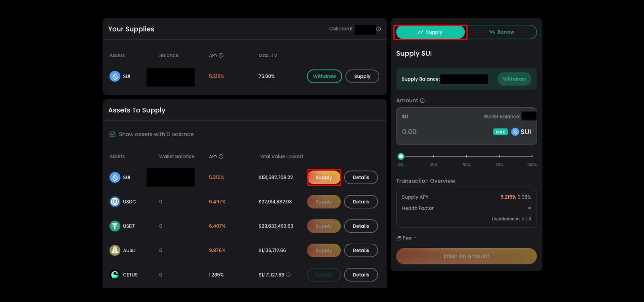This screenshot has height=302, width=644.
Task: Click the Health Factor infinity value
Action: tap(529, 208)
